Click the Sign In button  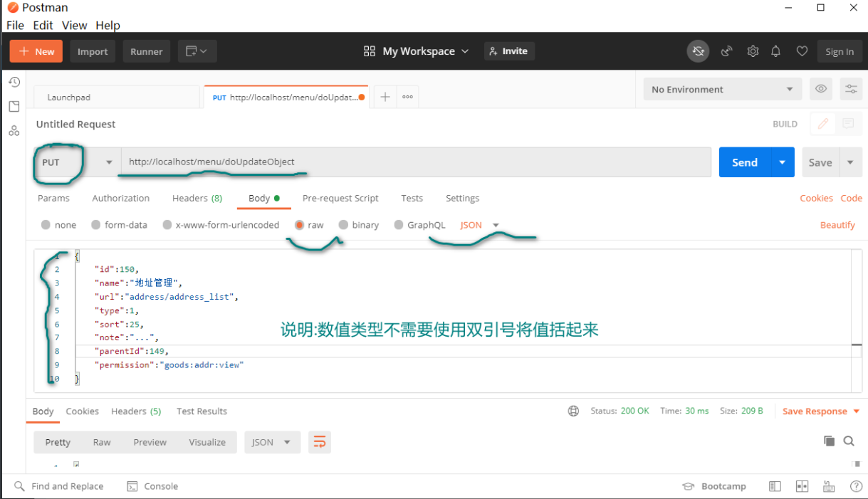(840, 51)
